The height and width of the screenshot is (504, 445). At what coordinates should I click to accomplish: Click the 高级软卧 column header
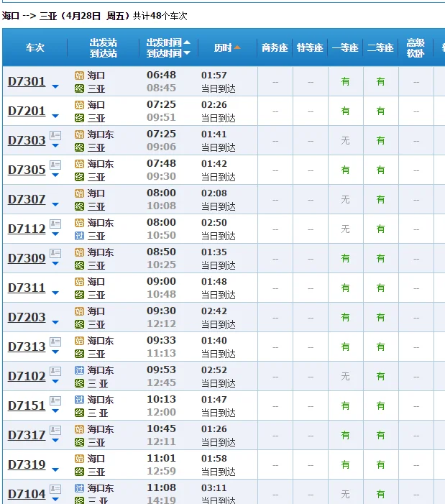click(416, 48)
